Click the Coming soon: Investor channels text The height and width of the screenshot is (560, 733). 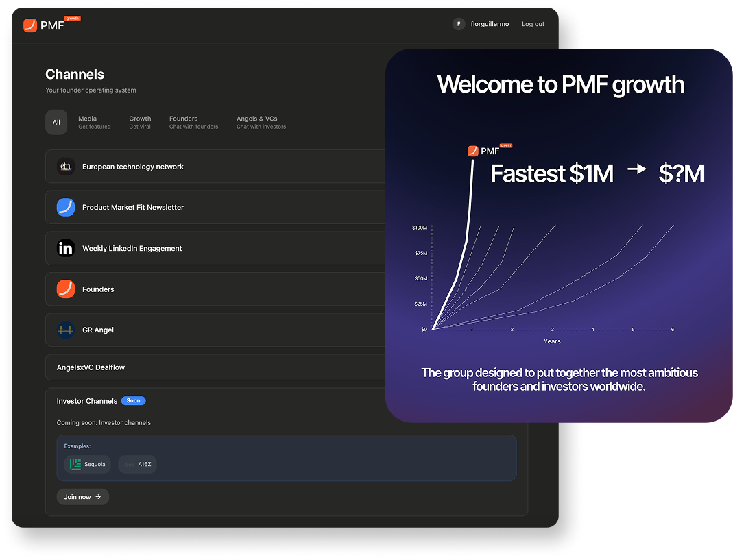[104, 423]
